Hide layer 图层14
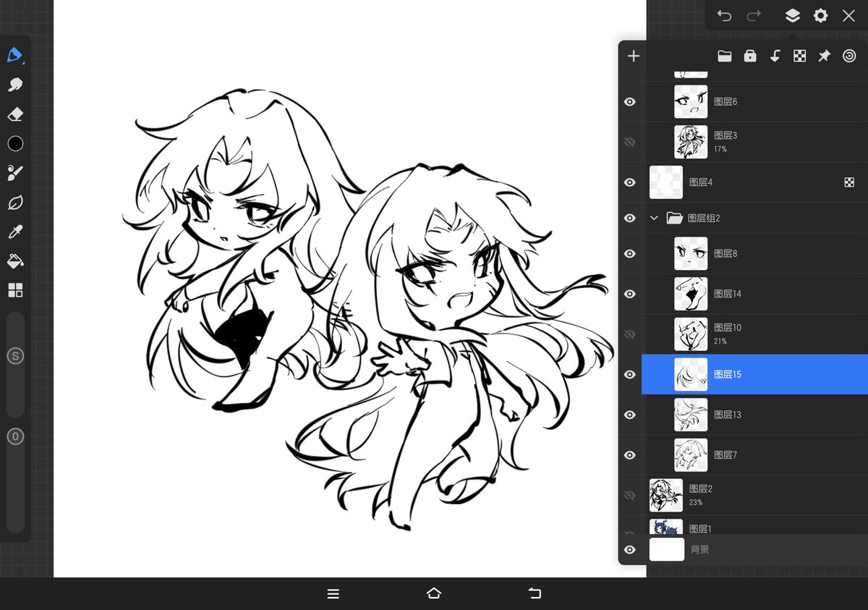The image size is (868, 610). pyautogui.click(x=630, y=294)
